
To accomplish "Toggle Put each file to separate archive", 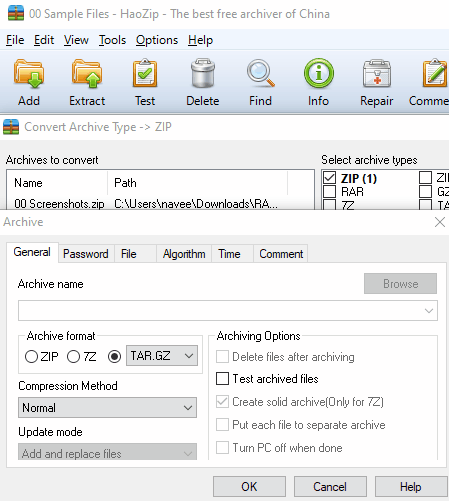I will [222, 425].
